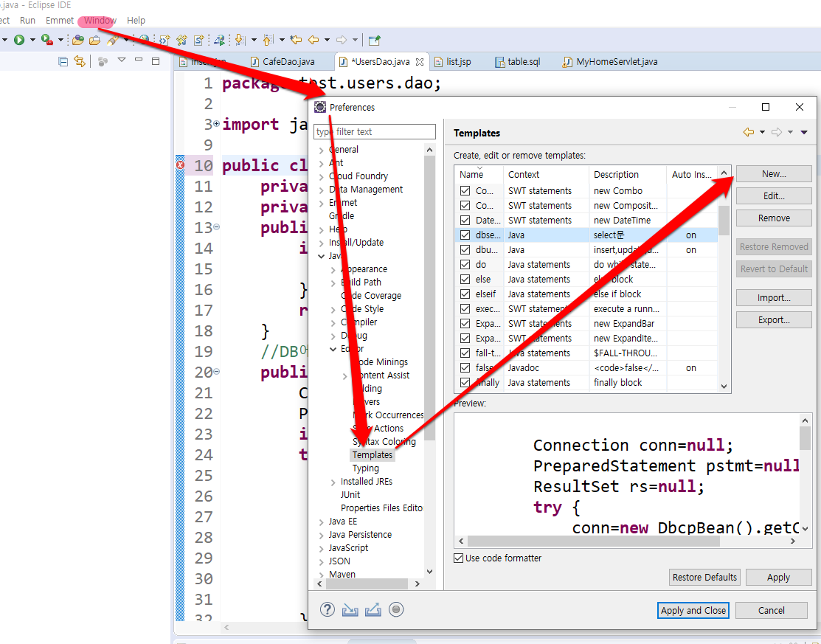821x644 pixels.
Task: Click the yellow back arrow in Templates header
Action: (x=749, y=133)
